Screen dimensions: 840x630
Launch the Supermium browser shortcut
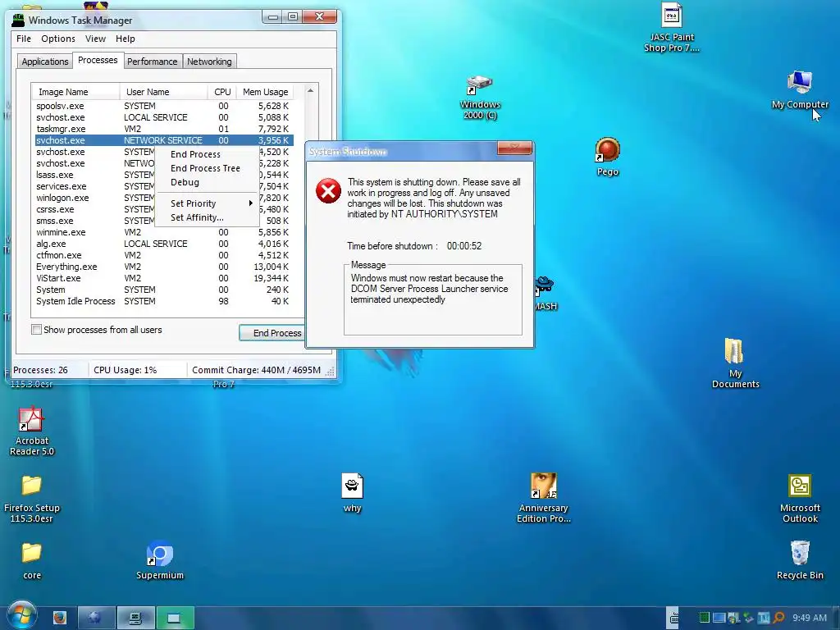tap(160, 560)
